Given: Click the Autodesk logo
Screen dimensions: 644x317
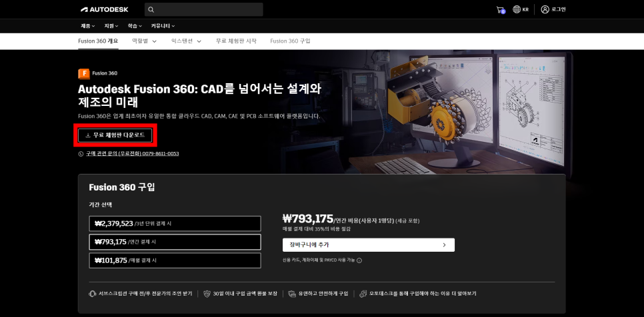Looking at the screenshot, I should [x=104, y=9].
